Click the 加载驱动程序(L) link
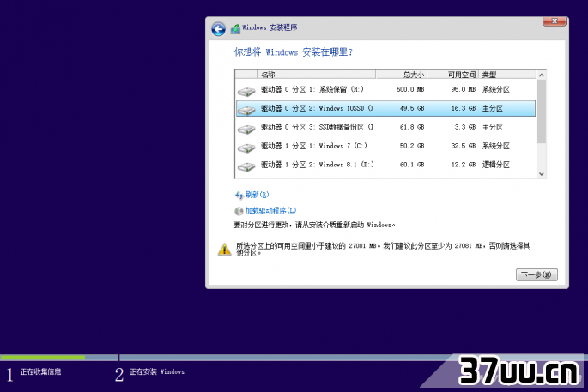This screenshot has height=392, width=588. pos(270,211)
